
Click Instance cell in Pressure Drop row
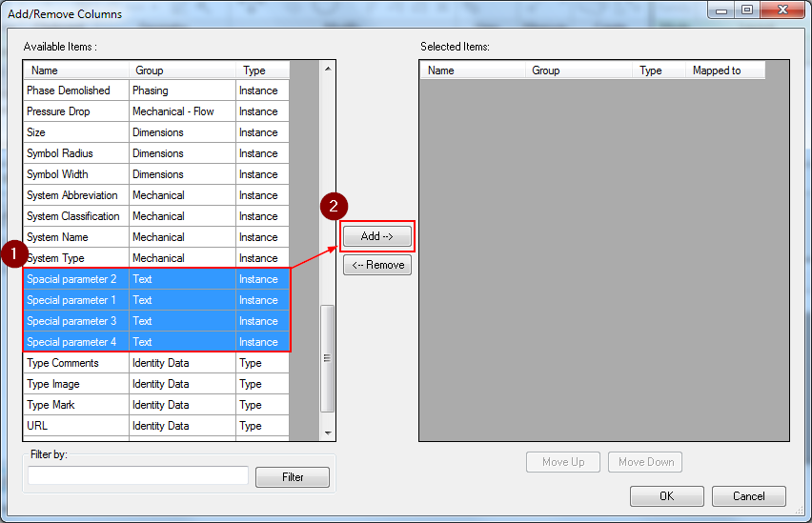tap(262, 111)
